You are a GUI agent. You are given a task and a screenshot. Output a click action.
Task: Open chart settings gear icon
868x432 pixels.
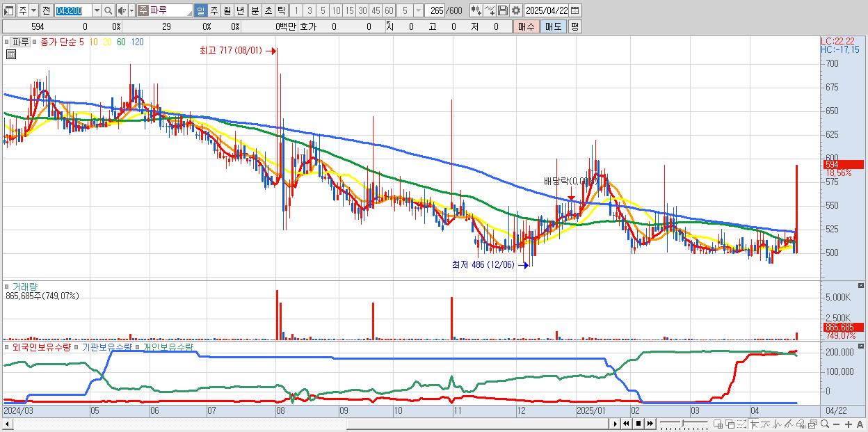pos(516,10)
